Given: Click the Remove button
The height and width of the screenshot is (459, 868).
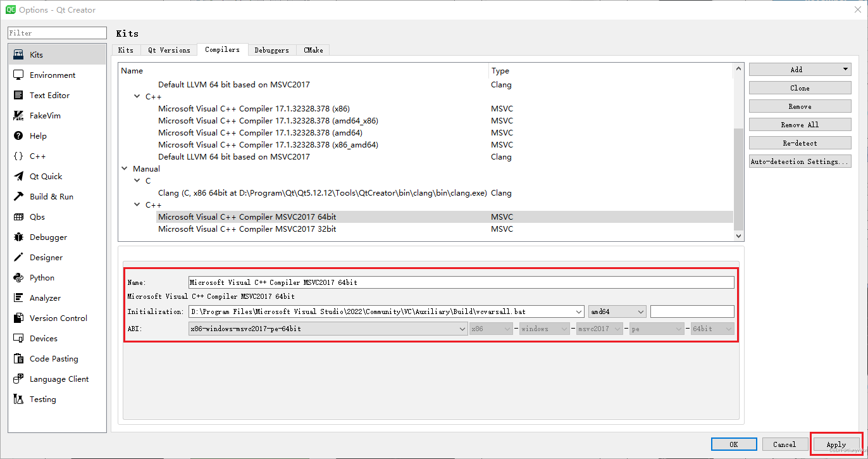Looking at the screenshot, I should [800, 106].
